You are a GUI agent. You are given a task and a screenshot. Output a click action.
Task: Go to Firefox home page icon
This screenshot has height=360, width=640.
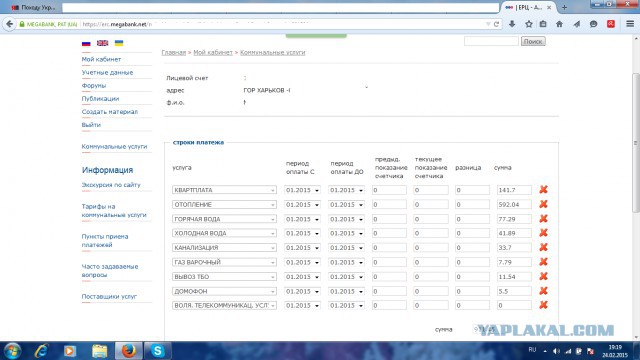click(x=559, y=24)
